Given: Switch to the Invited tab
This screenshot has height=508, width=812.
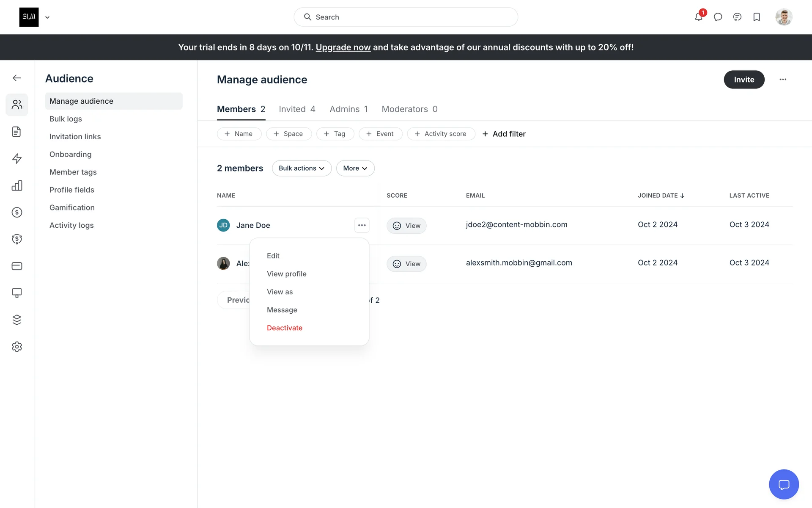Looking at the screenshot, I should point(297,109).
